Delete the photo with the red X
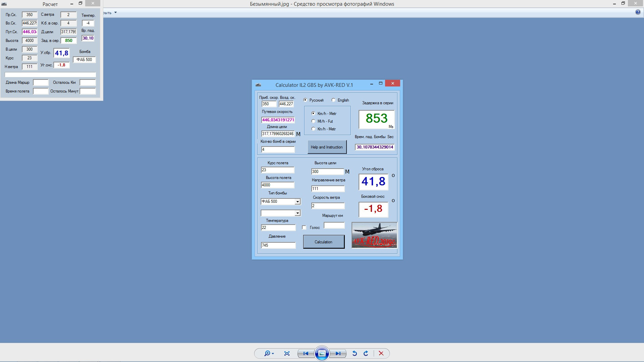This screenshot has width=644, height=362. tap(381, 353)
